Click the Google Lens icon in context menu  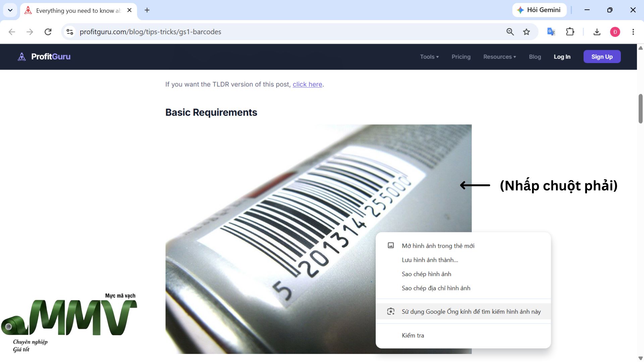coord(391,311)
